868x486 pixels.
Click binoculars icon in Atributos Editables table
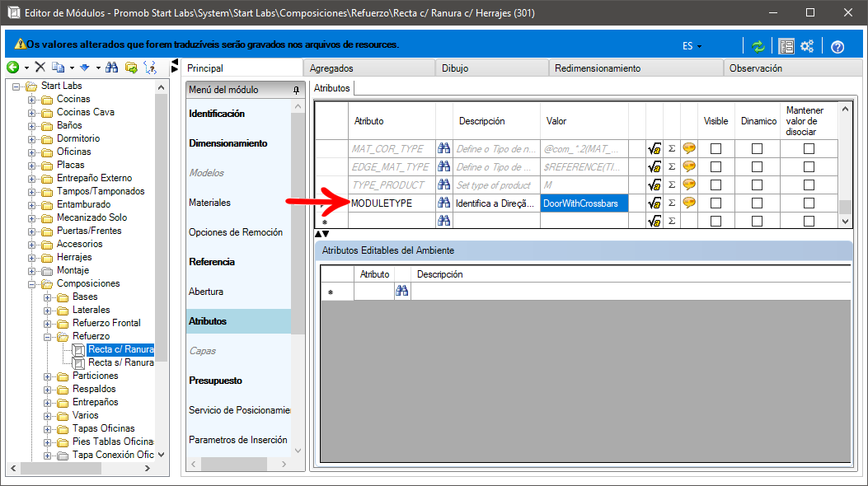402,290
